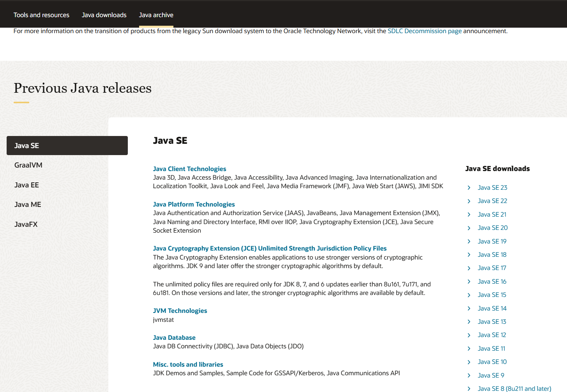The width and height of the screenshot is (567, 392).
Task: Expand the chevron next to Java SE 23
Action: (469, 187)
